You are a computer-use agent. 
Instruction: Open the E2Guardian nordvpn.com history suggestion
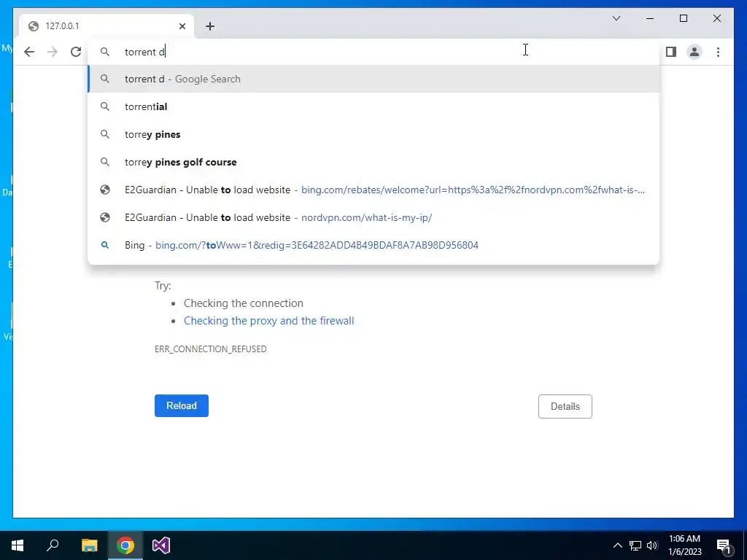pyautogui.click(x=373, y=217)
